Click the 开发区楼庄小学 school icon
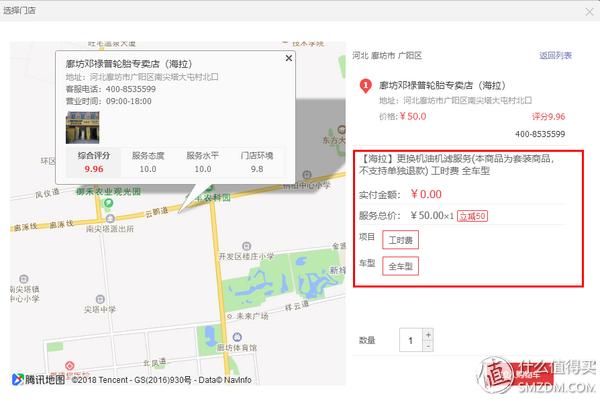This screenshot has height=399, width=600. pyautogui.click(x=246, y=246)
